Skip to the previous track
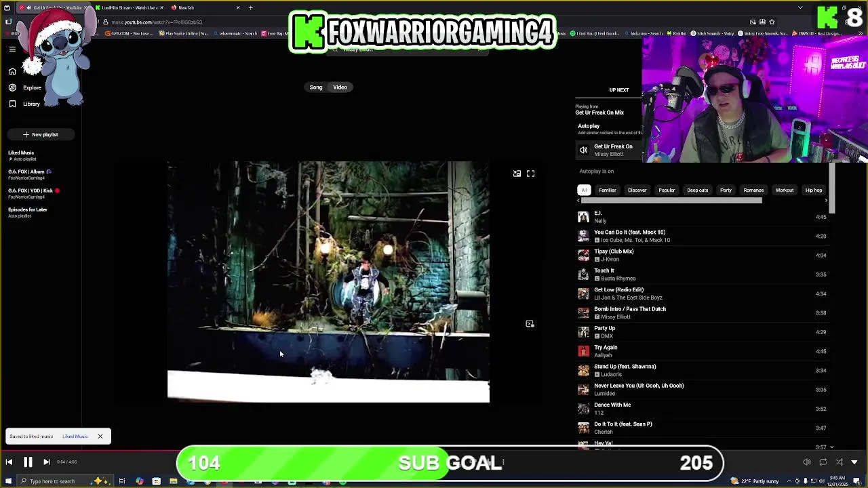The width and height of the screenshot is (868, 488). tap(9, 462)
